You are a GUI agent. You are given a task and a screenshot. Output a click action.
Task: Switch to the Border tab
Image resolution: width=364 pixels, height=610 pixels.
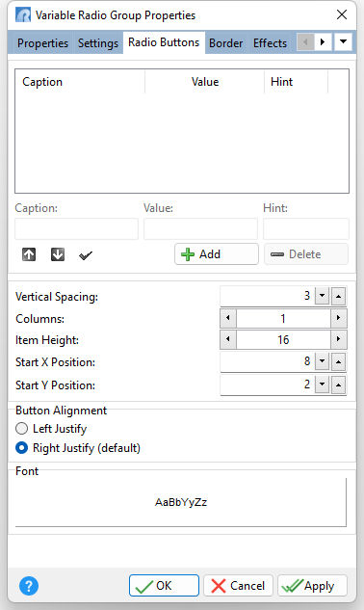[226, 42]
